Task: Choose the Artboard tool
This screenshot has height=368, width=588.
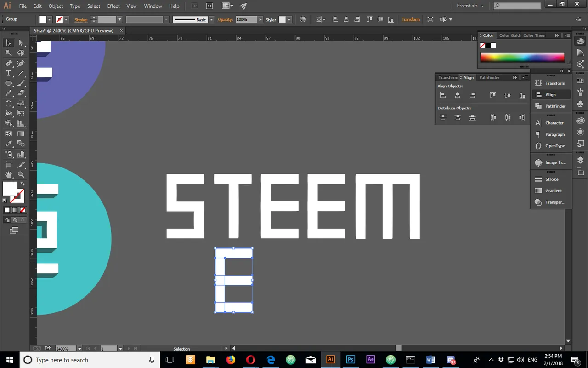Action: (x=8, y=165)
